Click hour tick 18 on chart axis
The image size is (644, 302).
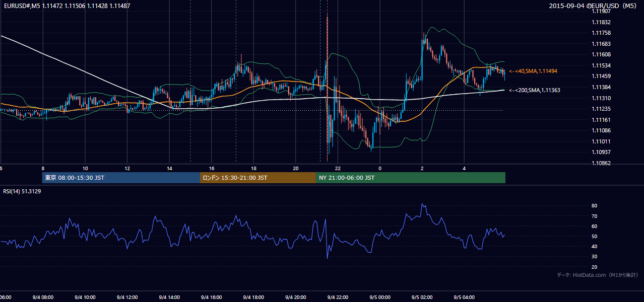253,168
